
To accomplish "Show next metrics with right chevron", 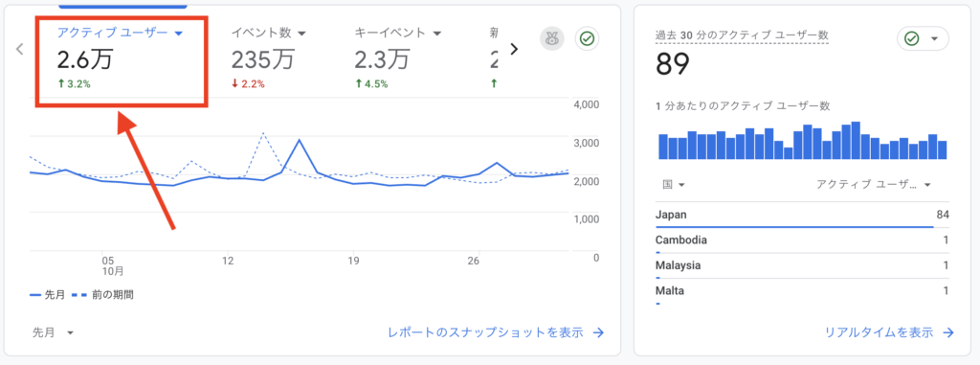I will [x=514, y=49].
